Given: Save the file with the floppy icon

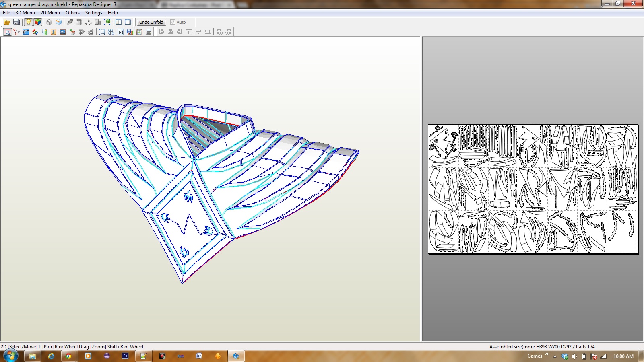Looking at the screenshot, I should [17, 22].
